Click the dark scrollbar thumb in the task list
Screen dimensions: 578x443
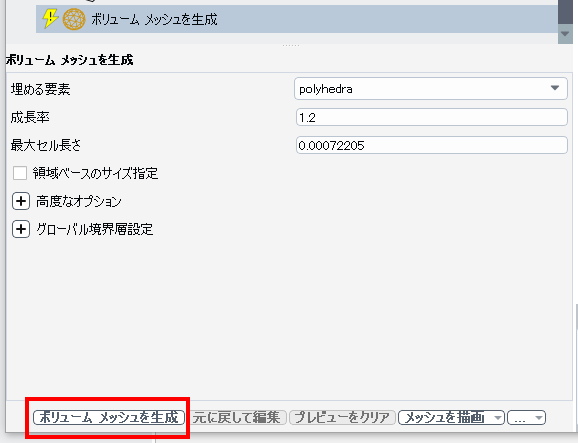pos(565,12)
